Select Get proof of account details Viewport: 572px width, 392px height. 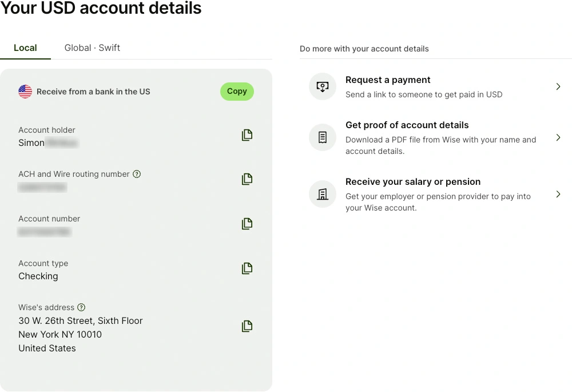click(407, 125)
